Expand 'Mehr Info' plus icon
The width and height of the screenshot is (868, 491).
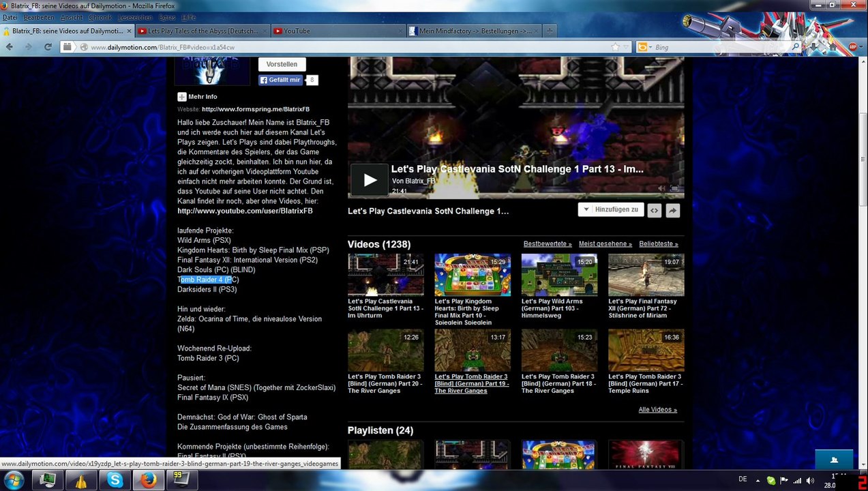(182, 97)
